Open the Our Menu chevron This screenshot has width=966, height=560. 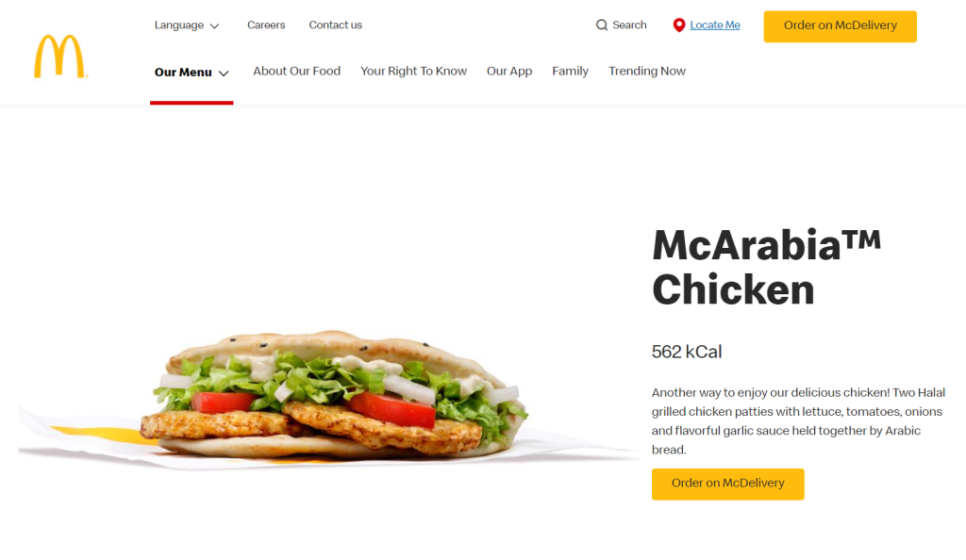click(x=224, y=74)
